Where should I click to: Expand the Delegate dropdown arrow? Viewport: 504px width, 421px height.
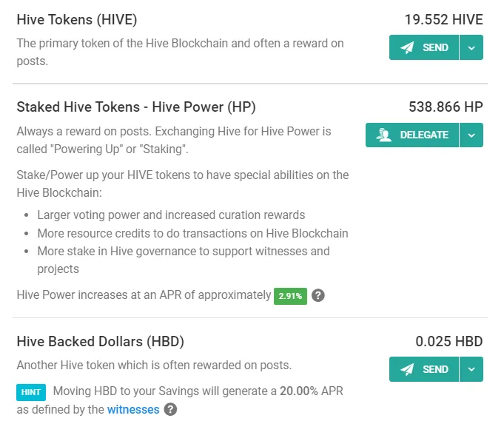(471, 135)
